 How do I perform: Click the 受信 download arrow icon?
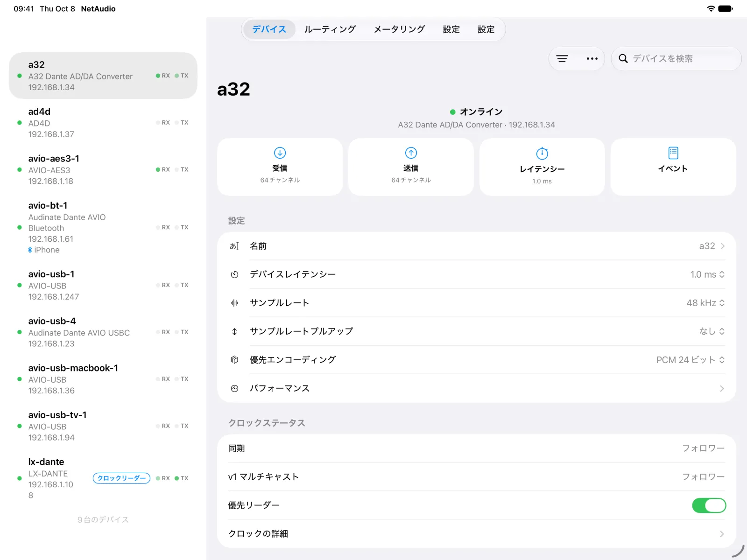[280, 153]
